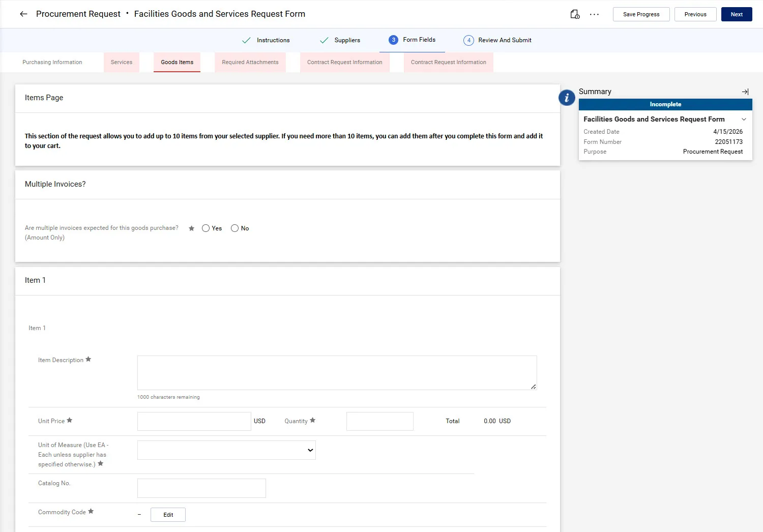Switch to the Services tab
Image resolution: width=763 pixels, height=532 pixels.
click(122, 62)
